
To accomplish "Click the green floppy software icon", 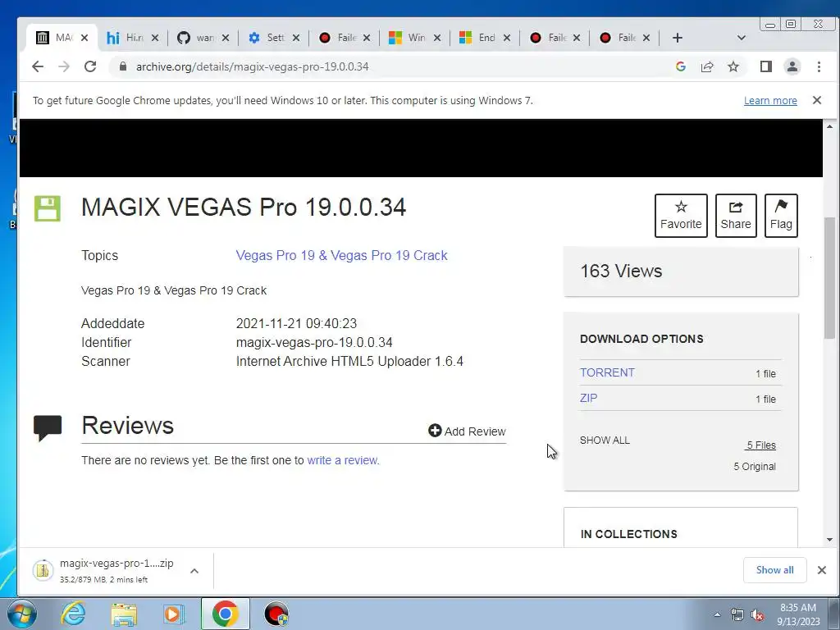I will pyautogui.click(x=48, y=208).
